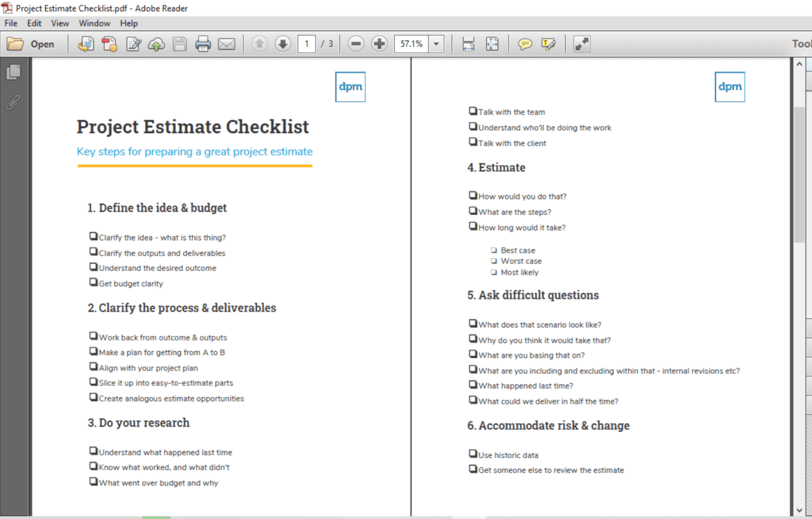Image resolution: width=812 pixels, height=519 pixels.
Task: Open the File menu
Action: [x=11, y=23]
